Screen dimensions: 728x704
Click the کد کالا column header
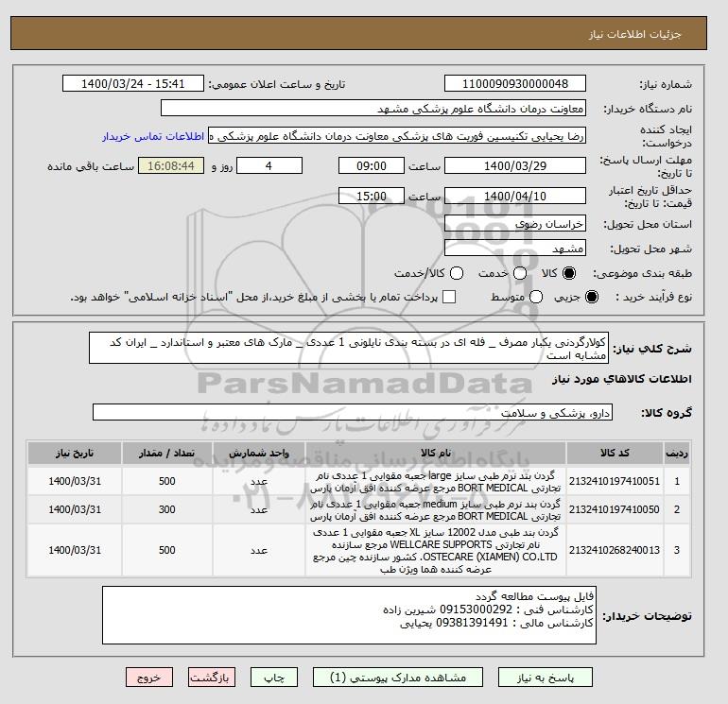[x=615, y=453]
